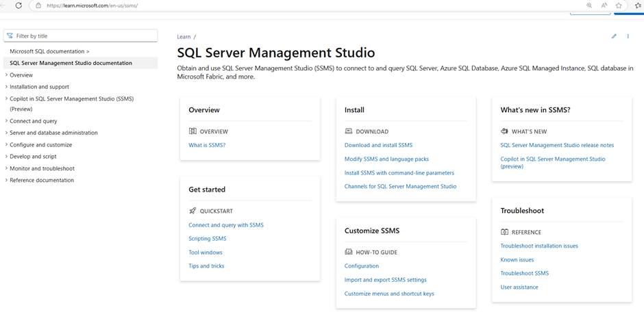Click the Install card heading
This screenshot has width=644, height=312.
354,110
